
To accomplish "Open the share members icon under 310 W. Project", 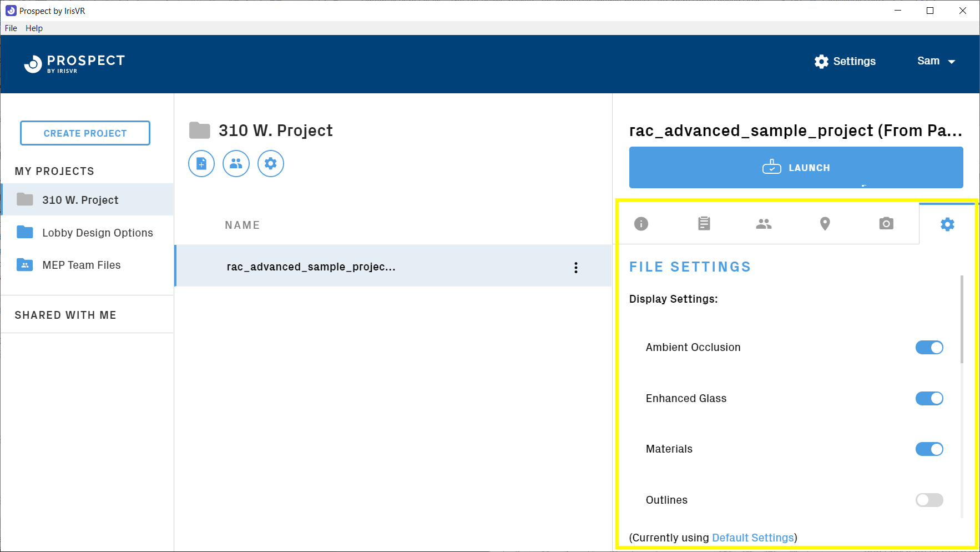I will click(236, 164).
